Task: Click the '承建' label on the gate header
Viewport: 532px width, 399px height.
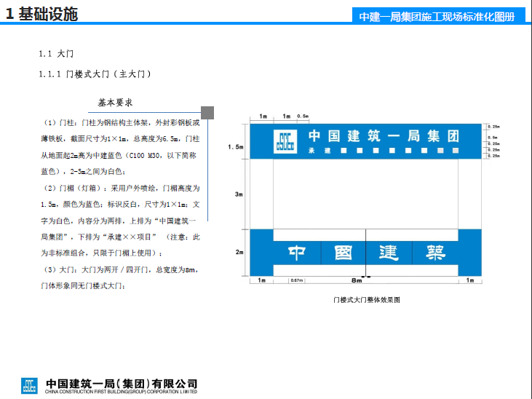Action: [x=319, y=151]
